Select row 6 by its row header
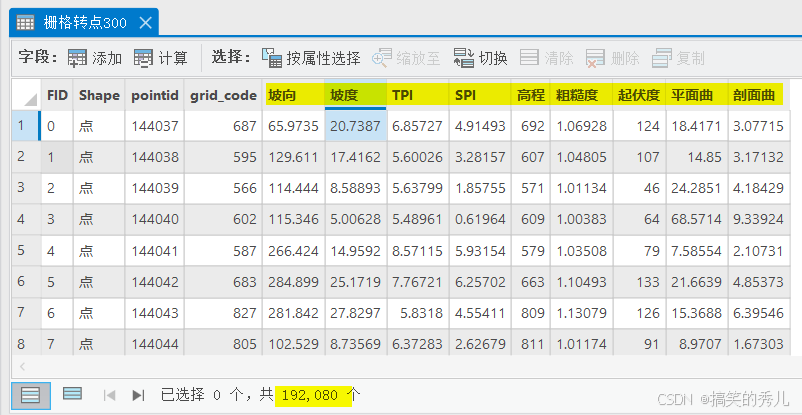802x415 pixels. pos(26,282)
